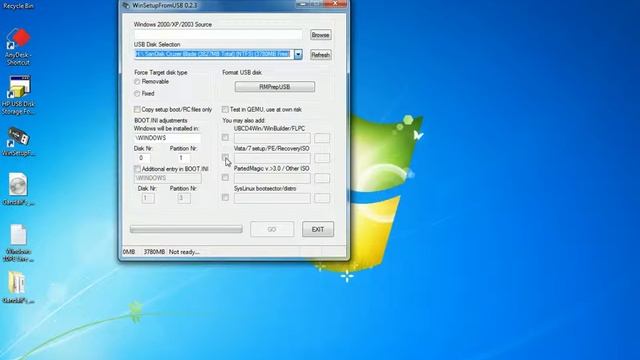
Task: Tick the SysLinux bootsector/distro checkbox
Action: 225,198
